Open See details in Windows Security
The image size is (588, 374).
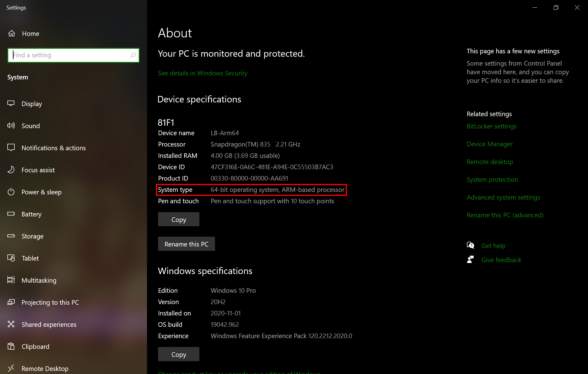coord(202,73)
